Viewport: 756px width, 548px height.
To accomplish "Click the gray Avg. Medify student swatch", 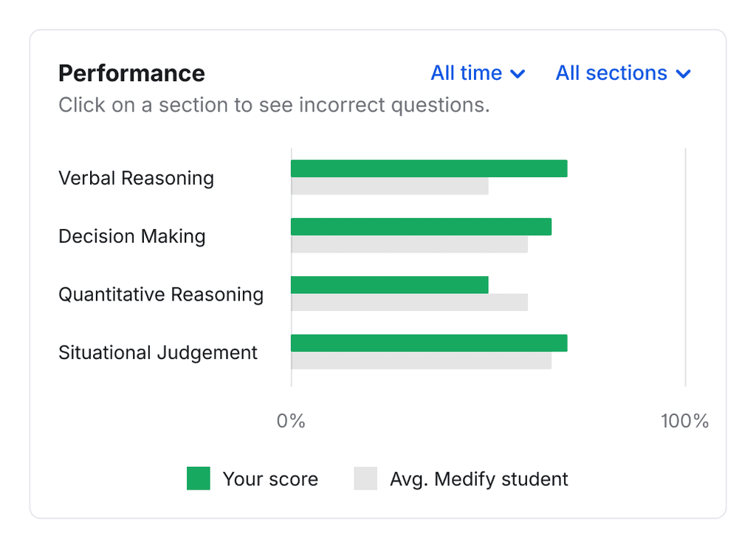I will (x=365, y=479).
